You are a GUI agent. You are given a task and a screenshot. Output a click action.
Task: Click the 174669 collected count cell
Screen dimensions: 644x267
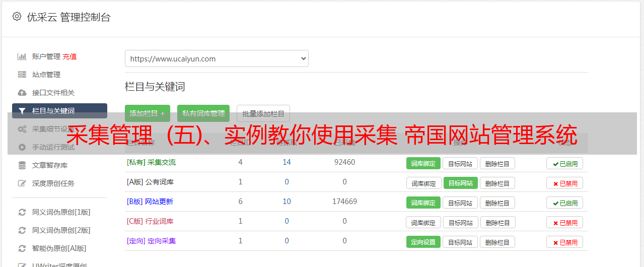click(344, 202)
